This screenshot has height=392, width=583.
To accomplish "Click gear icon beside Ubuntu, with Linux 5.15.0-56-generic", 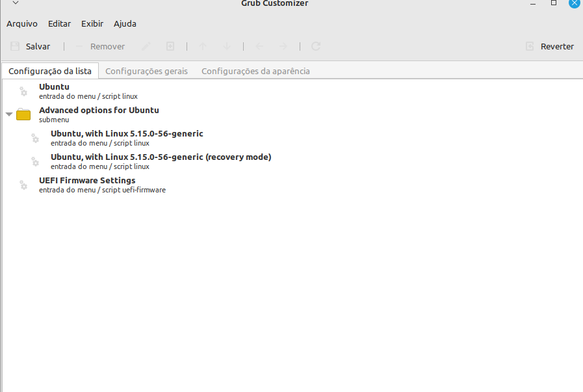I will pos(35,138).
